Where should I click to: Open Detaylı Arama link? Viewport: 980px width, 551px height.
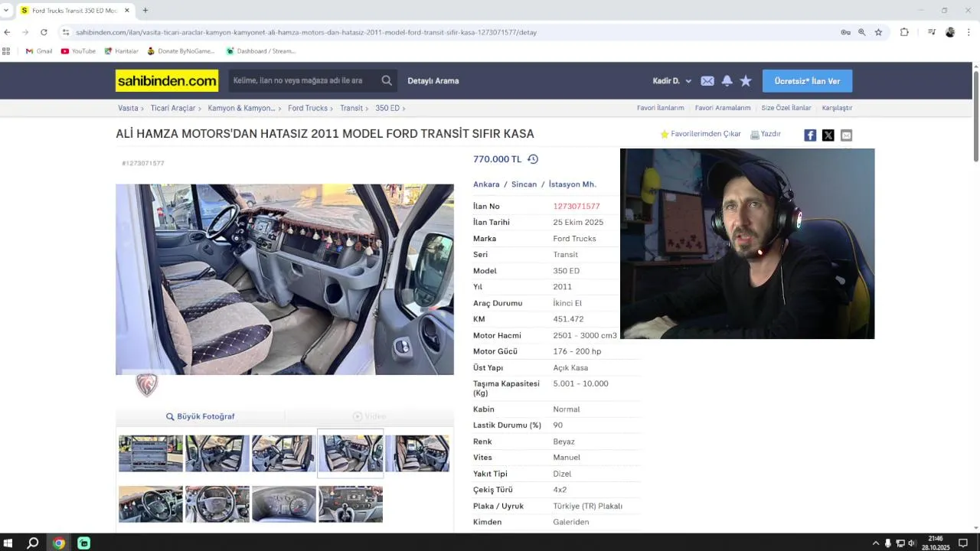pyautogui.click(x=433, y=81)
